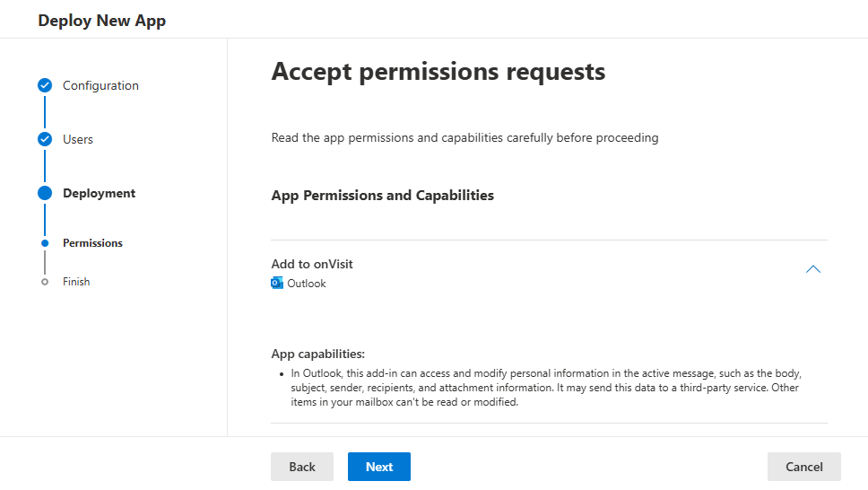Click the Back button
Screen dimensions: 868x490
coord(301,467)
